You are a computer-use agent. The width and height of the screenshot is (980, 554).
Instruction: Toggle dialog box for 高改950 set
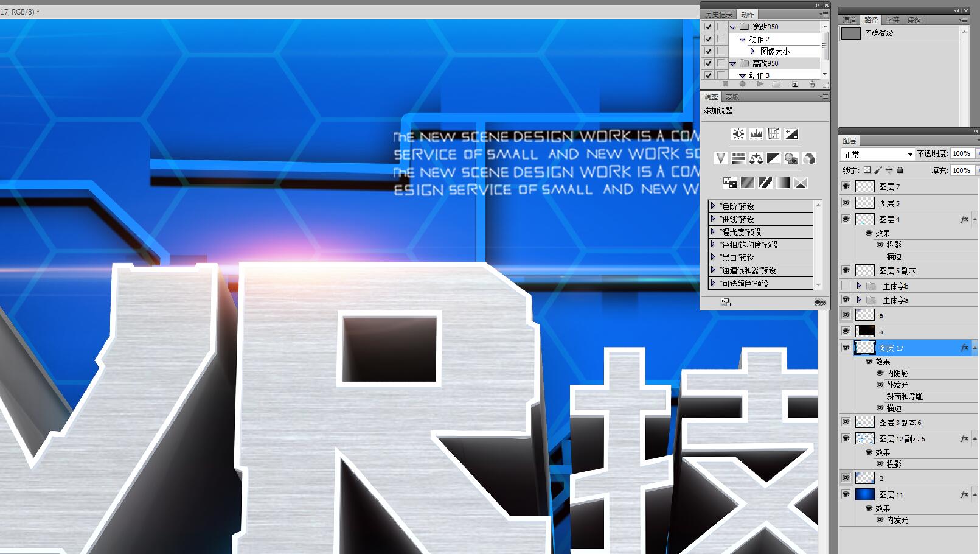pyautogui.click(x=721, y=63)
